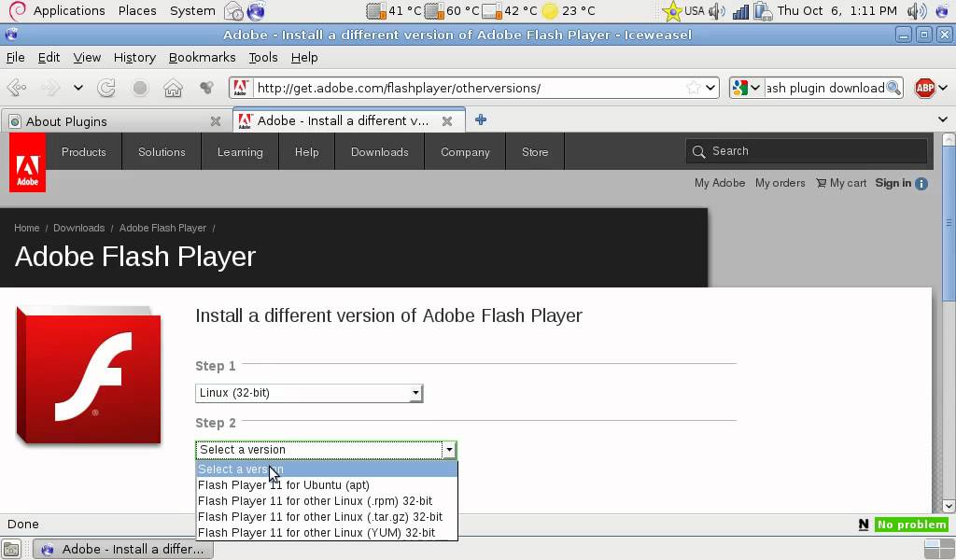Open the File menu
956x560 pixels.
[x=15, y=57]
